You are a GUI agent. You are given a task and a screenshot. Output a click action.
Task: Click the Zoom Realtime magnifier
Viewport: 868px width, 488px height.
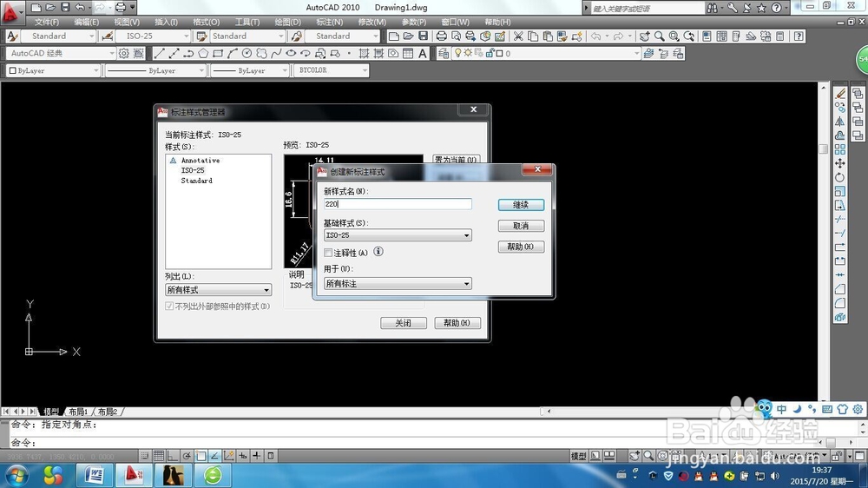point(660,36)
